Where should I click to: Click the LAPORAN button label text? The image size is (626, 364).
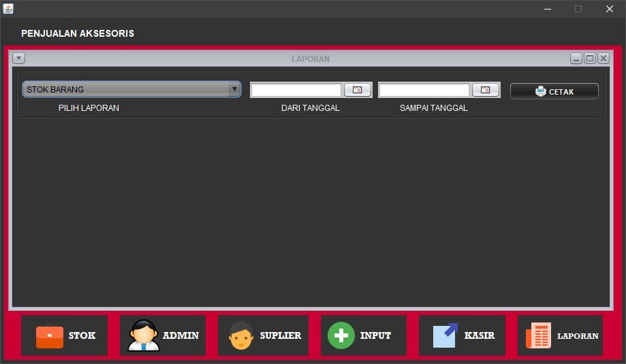(578, 336)
